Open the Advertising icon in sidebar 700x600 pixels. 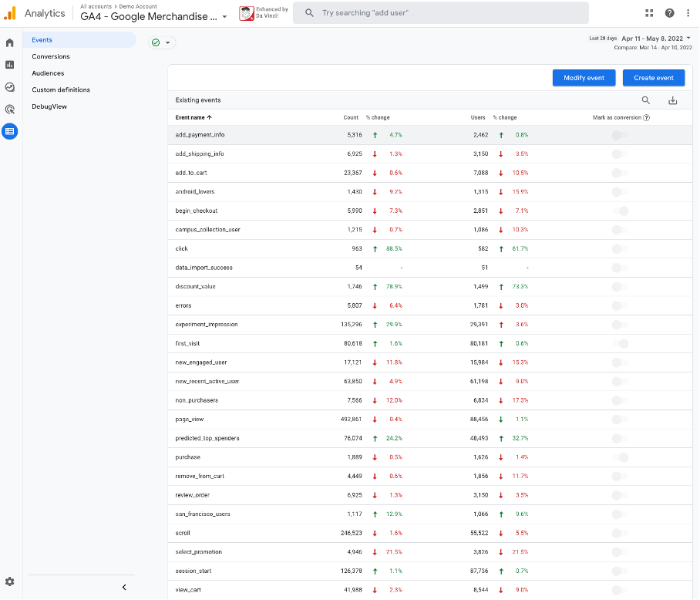point(10,110)
